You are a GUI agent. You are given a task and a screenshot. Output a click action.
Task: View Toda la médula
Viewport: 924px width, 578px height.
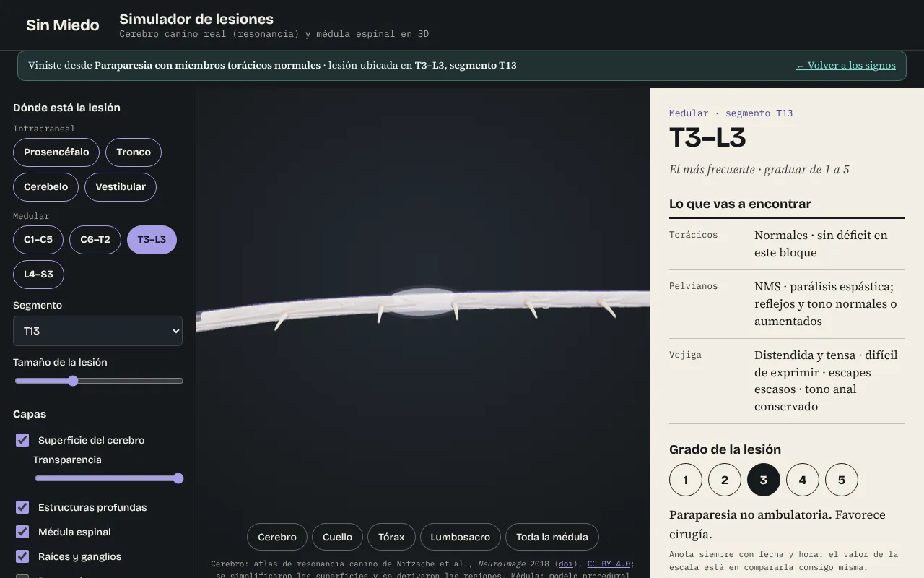(x=552, y=537)
